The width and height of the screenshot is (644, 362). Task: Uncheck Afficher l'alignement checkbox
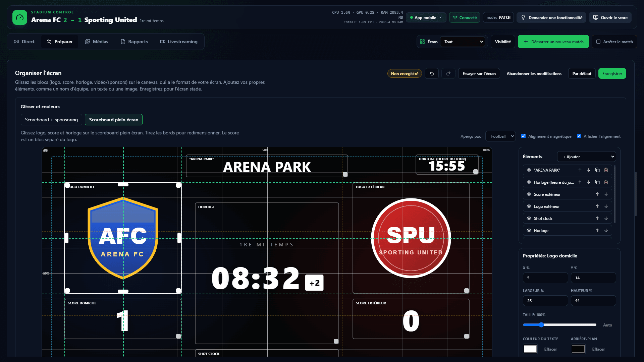(x=579, y=136)
